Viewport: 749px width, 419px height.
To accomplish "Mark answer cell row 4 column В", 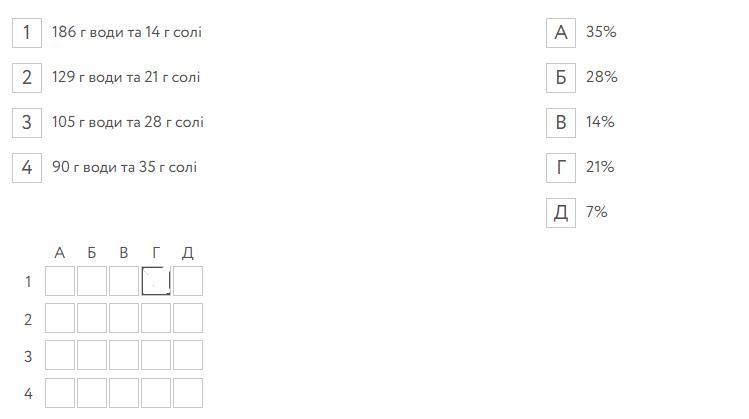I will (124, 393).
